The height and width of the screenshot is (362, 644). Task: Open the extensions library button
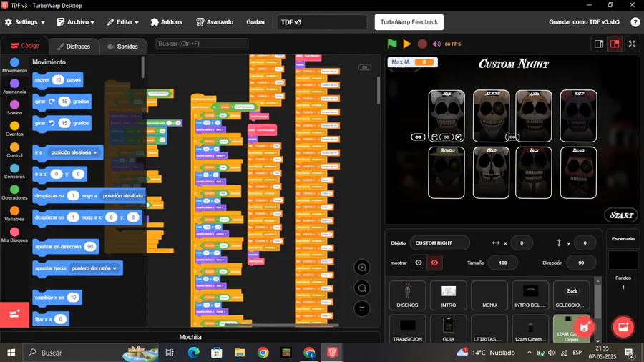click(x=14, y=315)
